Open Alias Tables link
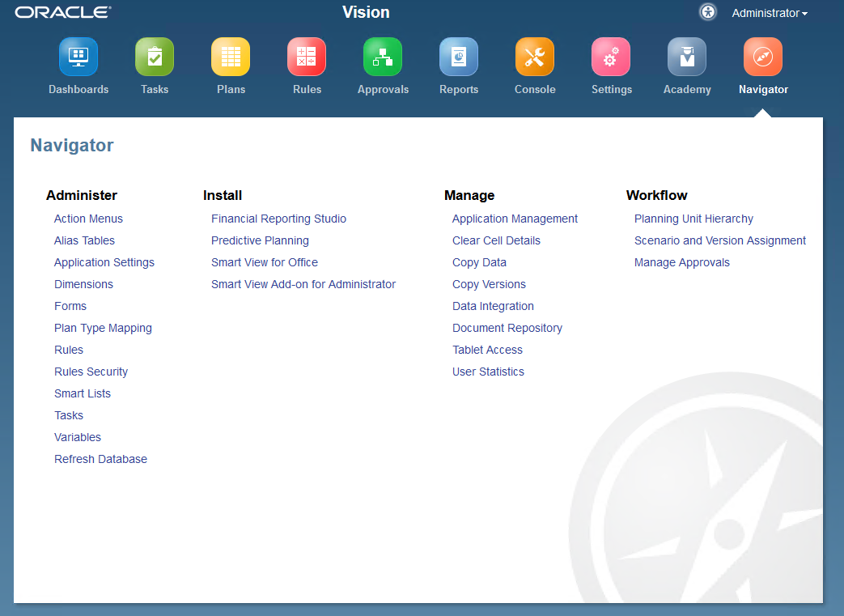Screen dimensions: 844x616 84,240
